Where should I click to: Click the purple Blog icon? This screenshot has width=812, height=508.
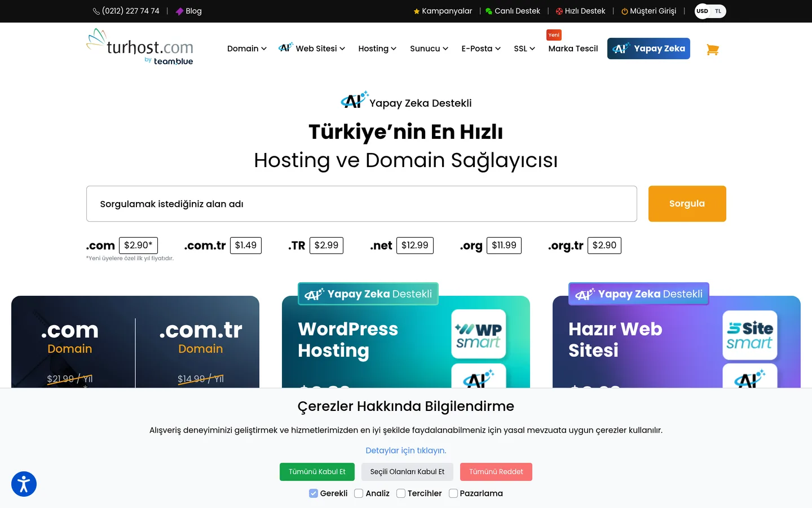coord(179,11)
